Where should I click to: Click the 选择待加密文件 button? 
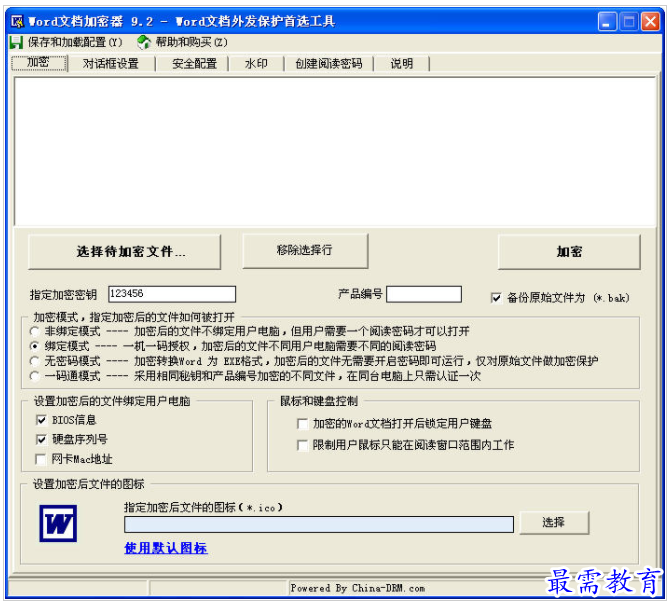point(125,252)
